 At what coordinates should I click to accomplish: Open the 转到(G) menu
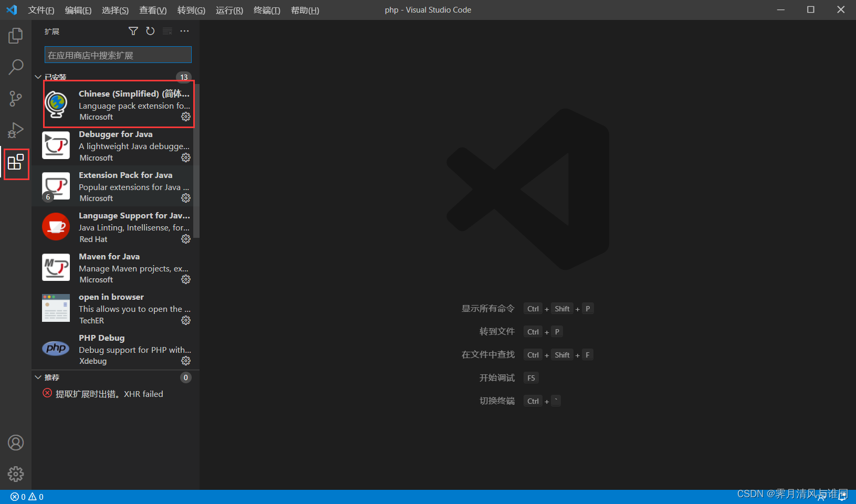point(191,10)
